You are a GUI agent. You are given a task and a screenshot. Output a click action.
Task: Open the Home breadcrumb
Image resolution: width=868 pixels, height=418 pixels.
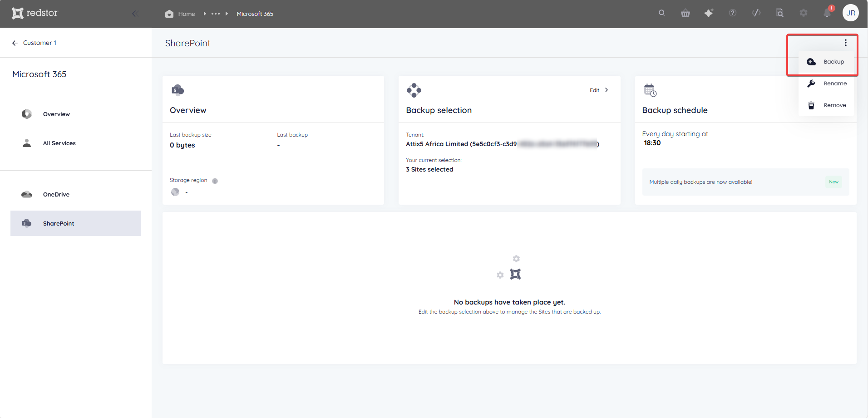[180, 14]
